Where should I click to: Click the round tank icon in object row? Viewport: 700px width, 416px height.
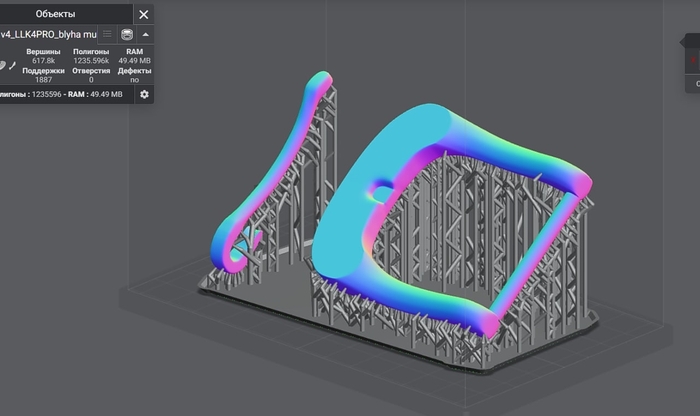tap(127, 34)
